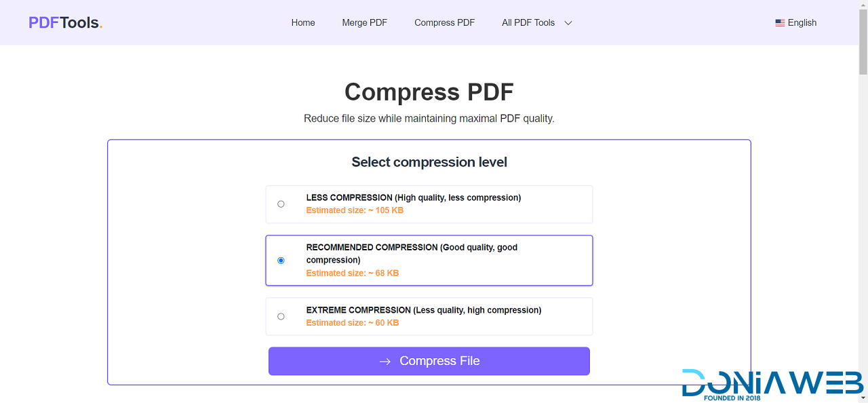This screenshot has height=403, width=868.
Task: Select the Less Compression radio button
Action: [281, 204]
